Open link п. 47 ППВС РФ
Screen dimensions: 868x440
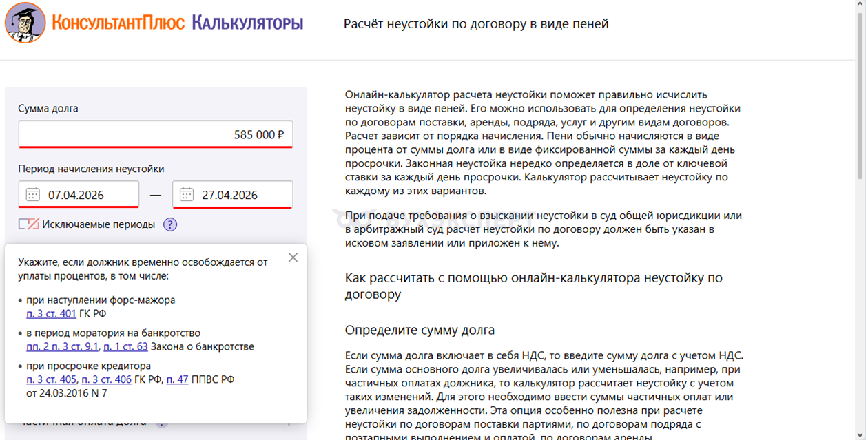(177, 379)
